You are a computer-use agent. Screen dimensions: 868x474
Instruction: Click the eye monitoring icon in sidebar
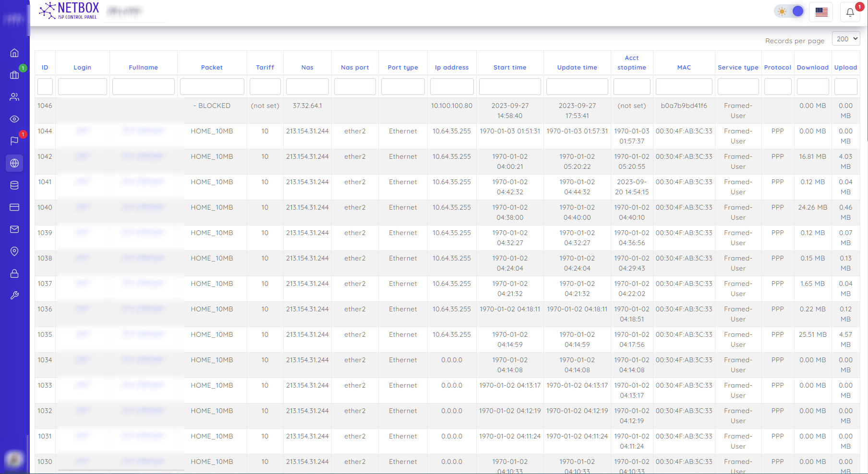click(14, 119)
